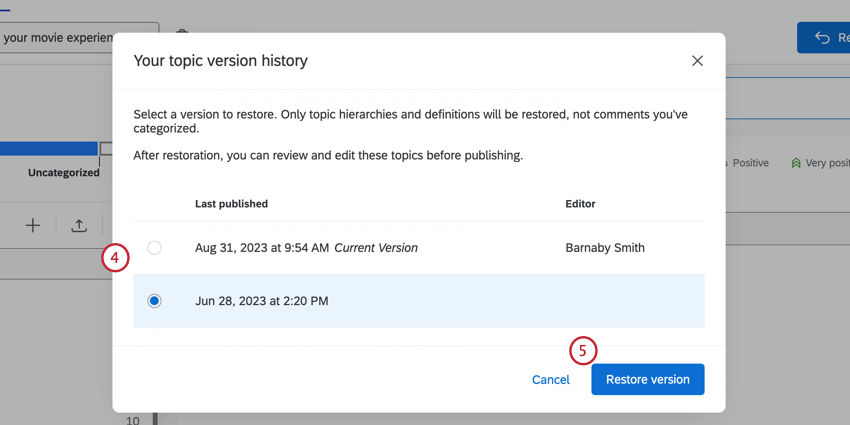Close the topic version history dialog

pos(697,61)
